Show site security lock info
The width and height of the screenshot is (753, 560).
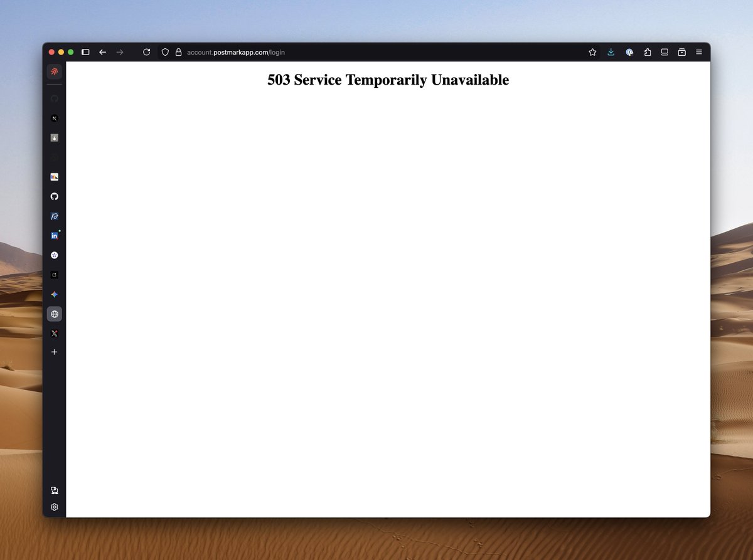coord(178,53)
